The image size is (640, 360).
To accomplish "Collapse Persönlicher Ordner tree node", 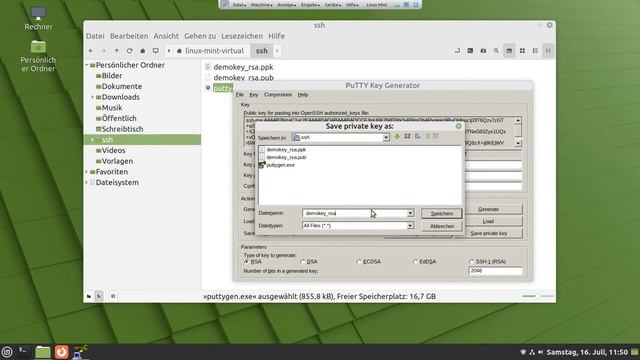I will (x=87, y=65).
